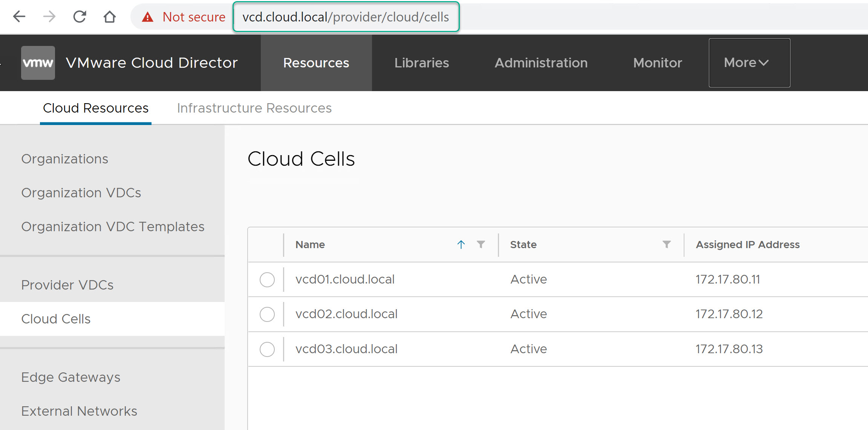
Task: Click the Not secure warning icon
Action: (x=148, y=17)
